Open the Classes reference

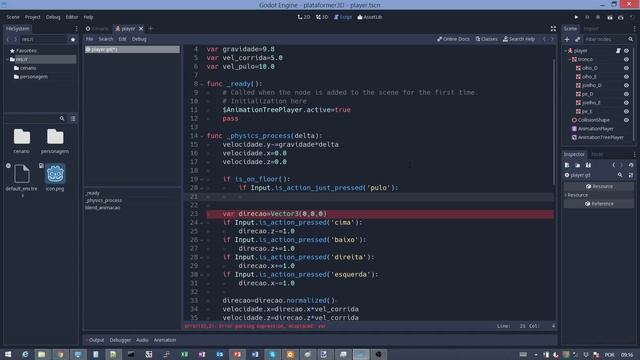[x=487, y=39]
